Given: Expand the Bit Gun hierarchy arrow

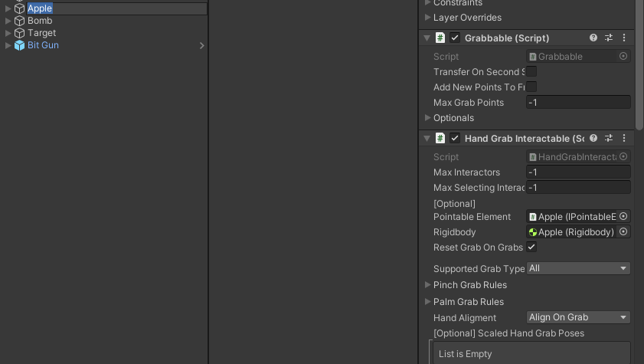Looking at the screenshot, I should (x=8, y=46).
